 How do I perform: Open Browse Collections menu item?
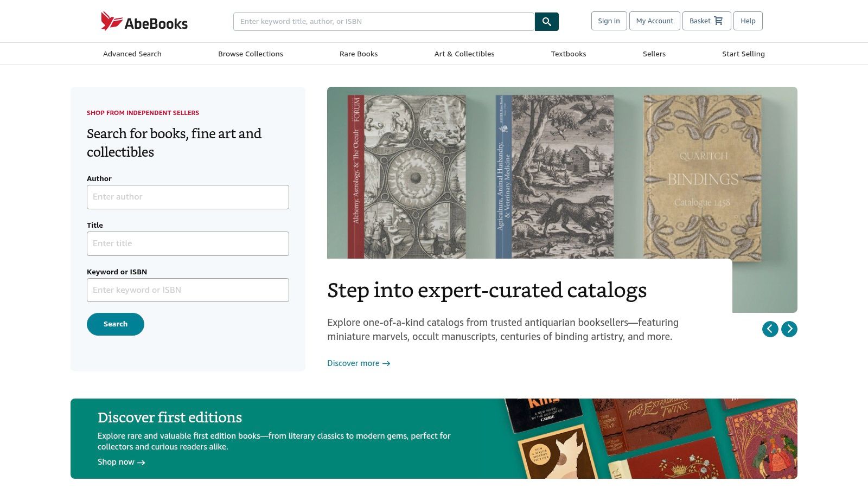(x=251, y=54)
